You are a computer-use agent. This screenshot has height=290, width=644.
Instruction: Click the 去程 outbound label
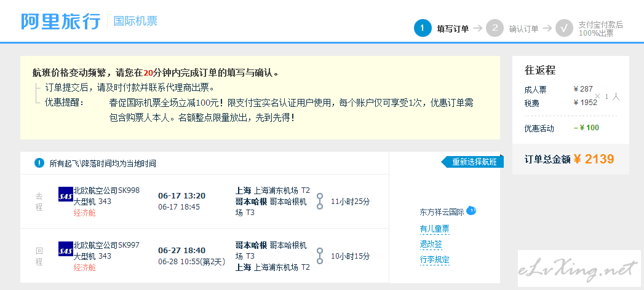tap(39, 202)
